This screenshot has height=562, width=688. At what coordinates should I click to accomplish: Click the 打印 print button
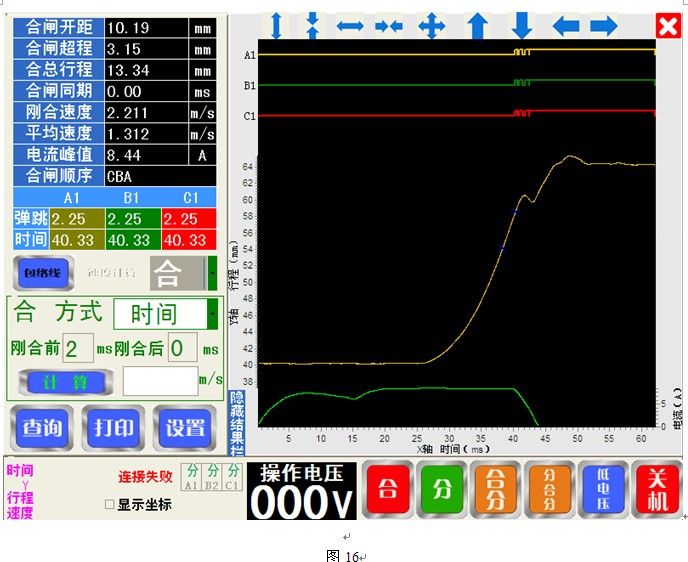pyautogui.click(x=113, y=428)
